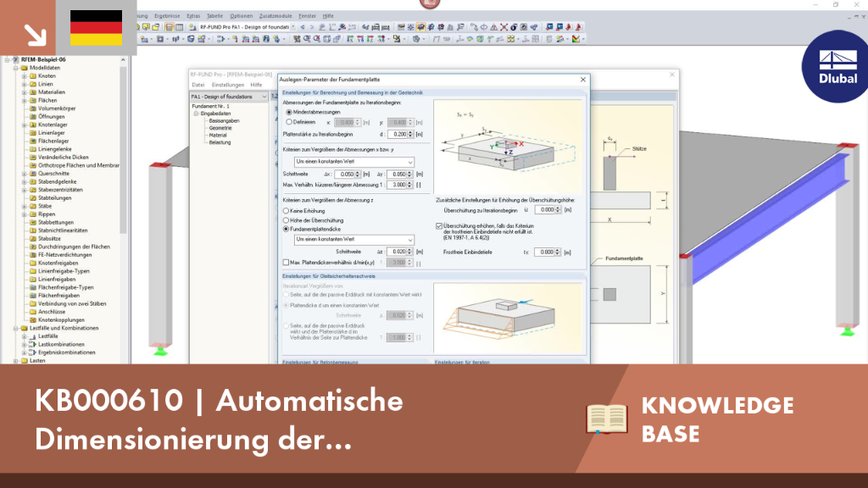The width and height of the screenshot is (868, 488).
Task: Open Einstellungen menu in RF-FUND Pro
Action: click(227, 86)
